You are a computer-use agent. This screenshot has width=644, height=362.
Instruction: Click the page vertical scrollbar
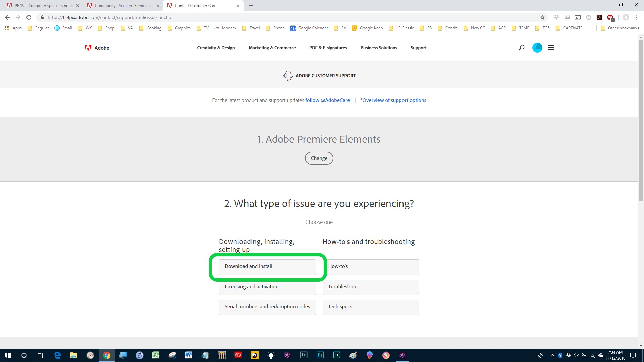coord(641,121)
